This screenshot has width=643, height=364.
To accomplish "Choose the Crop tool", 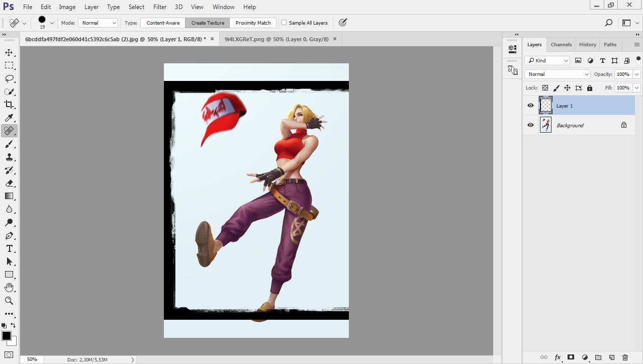I will [9, 105].
